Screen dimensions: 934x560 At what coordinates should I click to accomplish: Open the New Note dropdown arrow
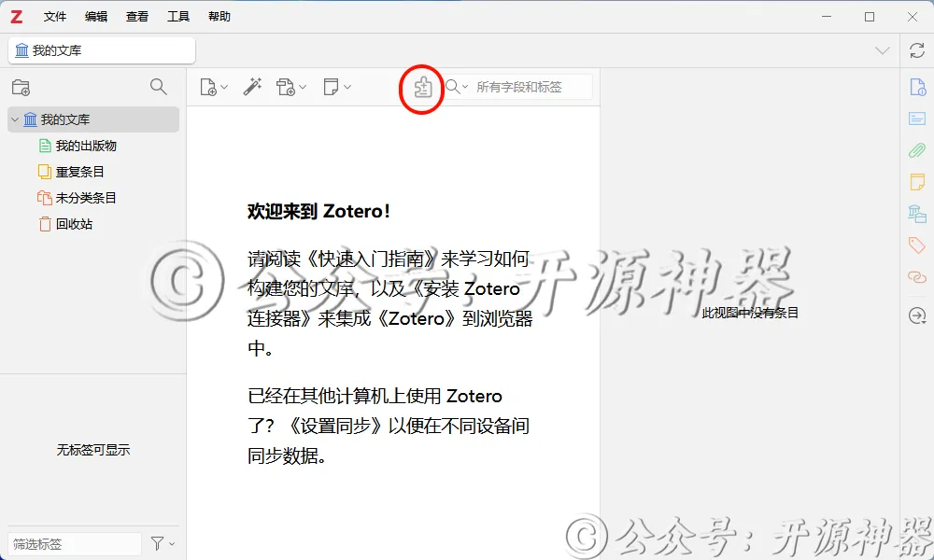347,86
